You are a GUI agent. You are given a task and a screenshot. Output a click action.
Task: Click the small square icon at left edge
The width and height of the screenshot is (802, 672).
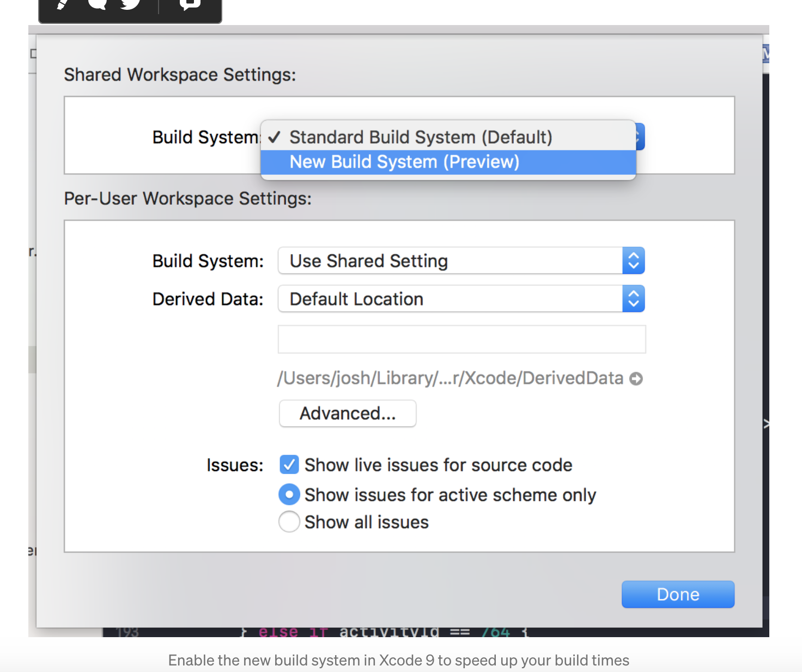(x=33, y=53)
